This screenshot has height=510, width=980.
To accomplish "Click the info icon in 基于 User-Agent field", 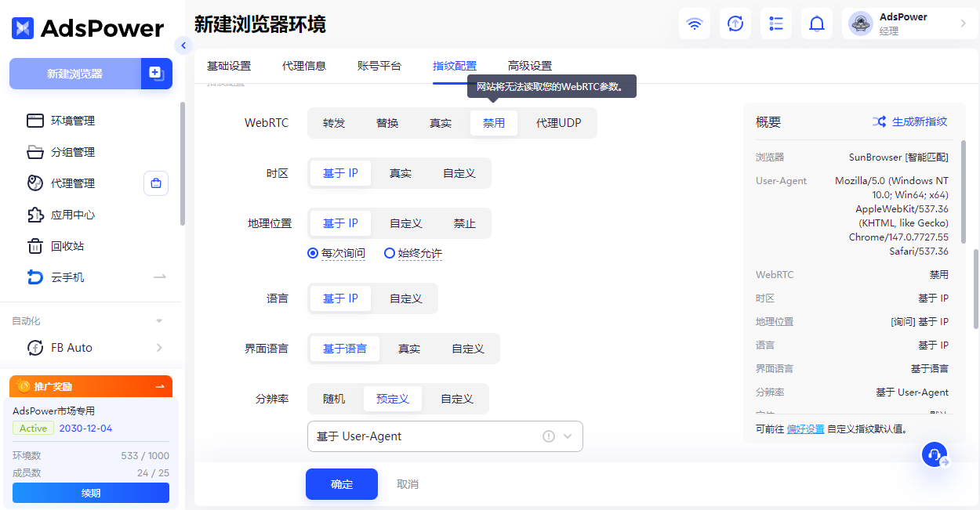I will click(549, 436).
